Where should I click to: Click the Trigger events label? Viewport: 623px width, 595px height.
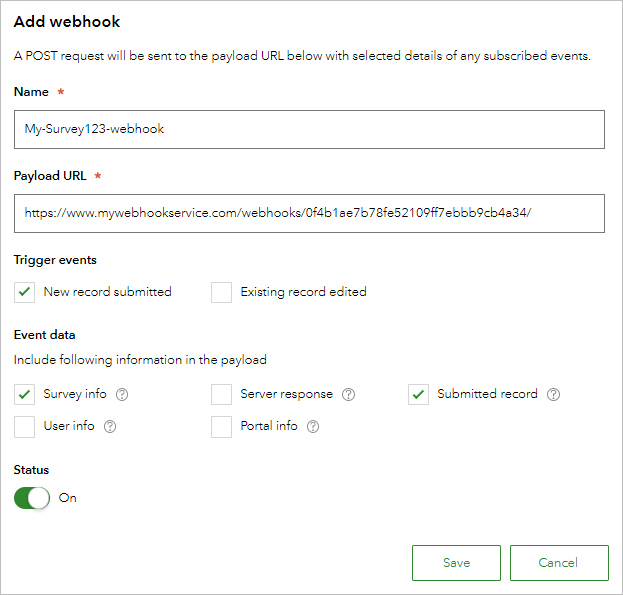coord(55,260)
